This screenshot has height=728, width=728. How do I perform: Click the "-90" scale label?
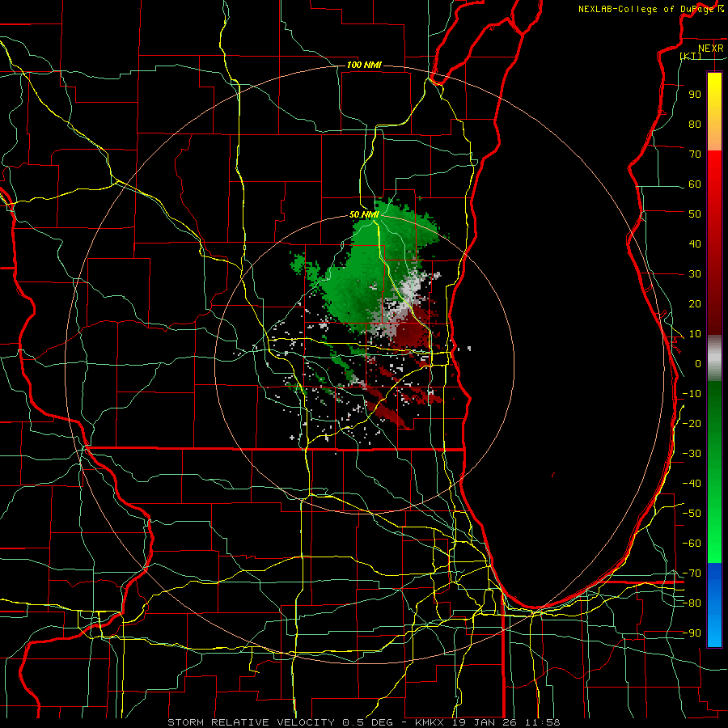coord(692,633)
